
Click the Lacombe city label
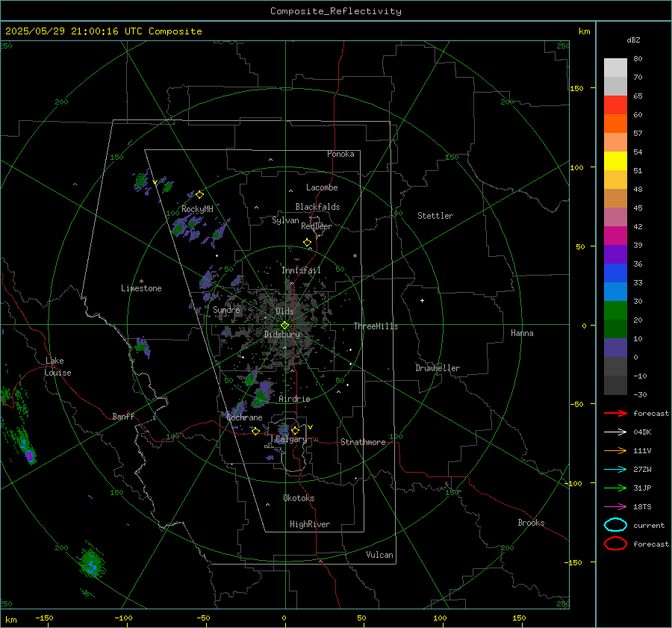pos(321,187)
